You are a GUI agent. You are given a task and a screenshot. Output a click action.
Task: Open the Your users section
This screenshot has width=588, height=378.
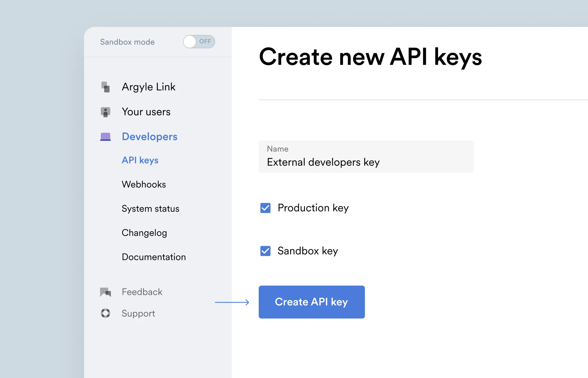pyautogui.click(x=146, y=112)
